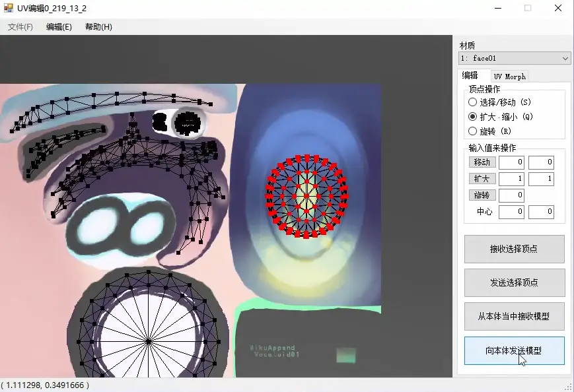The image size is (574, 392).
Task: Click the center of the radial circle mesh
Action: (x=149, y=342)
